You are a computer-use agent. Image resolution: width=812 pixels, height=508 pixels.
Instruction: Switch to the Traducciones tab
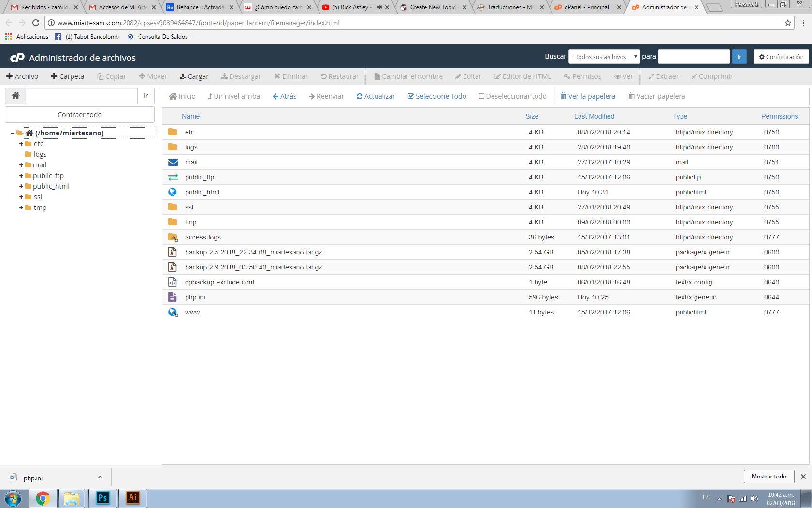pyautogui.click(x=510, y=7)
